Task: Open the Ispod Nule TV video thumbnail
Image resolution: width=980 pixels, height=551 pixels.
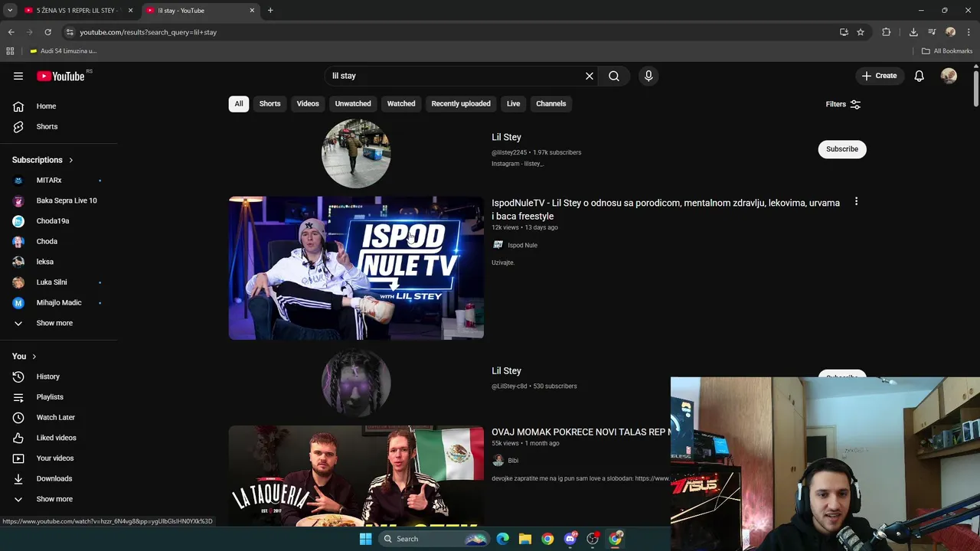Action: coord(356,268)
